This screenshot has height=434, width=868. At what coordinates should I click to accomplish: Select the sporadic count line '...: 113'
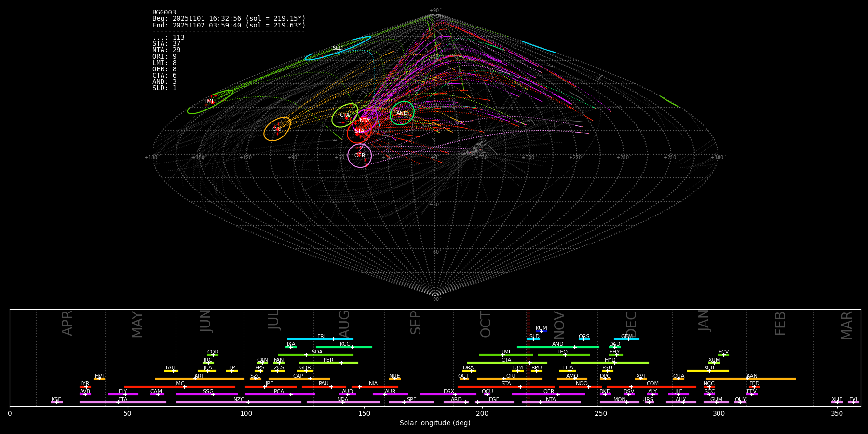[168, 37]
